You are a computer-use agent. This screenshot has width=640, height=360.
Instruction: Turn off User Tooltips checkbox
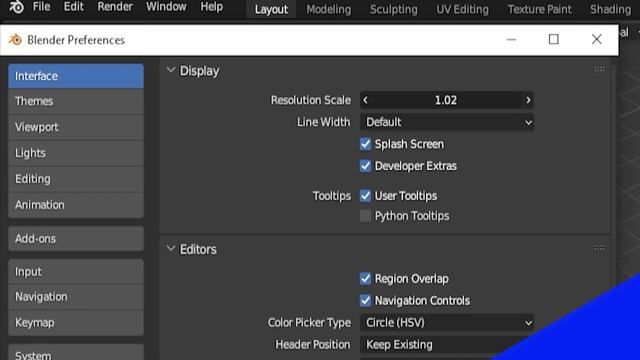pos(365,196)
